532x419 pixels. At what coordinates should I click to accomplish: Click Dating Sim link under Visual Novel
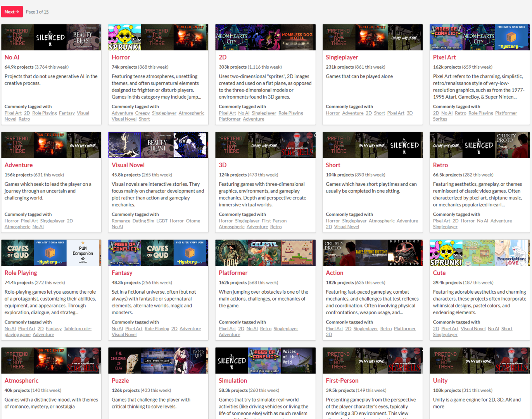143,221
